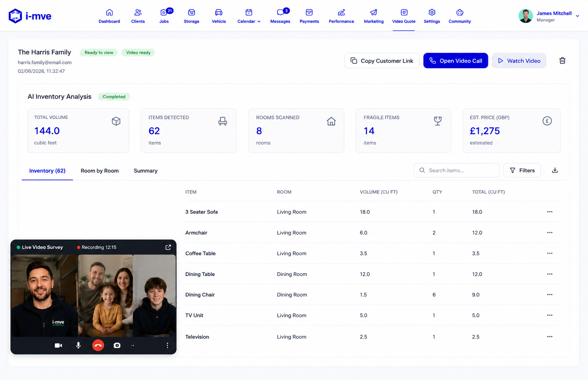The width and height of the screenshot is (588, 380).
Task: Click the Rooms Scanned card
Action: [296, 130]
